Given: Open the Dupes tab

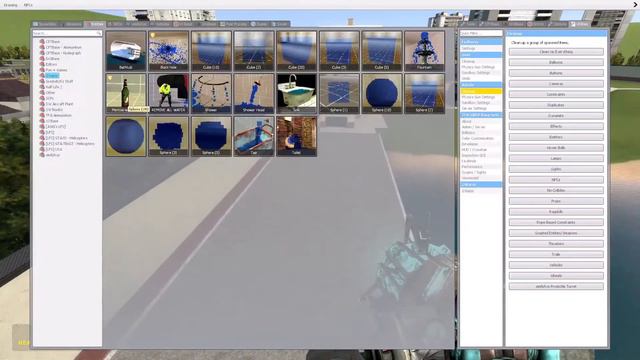Looking at the screenshot, I should pos(260,24).
